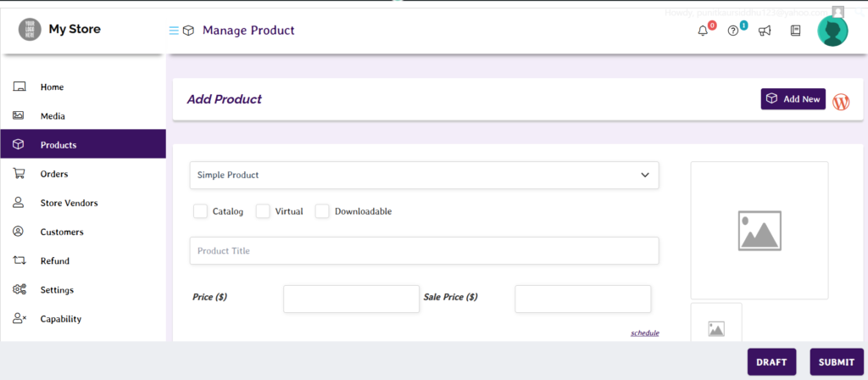Open the teal user profile avatar
Image resolution: width=868 pixels, height=380 pixels.
pos(832,31)
